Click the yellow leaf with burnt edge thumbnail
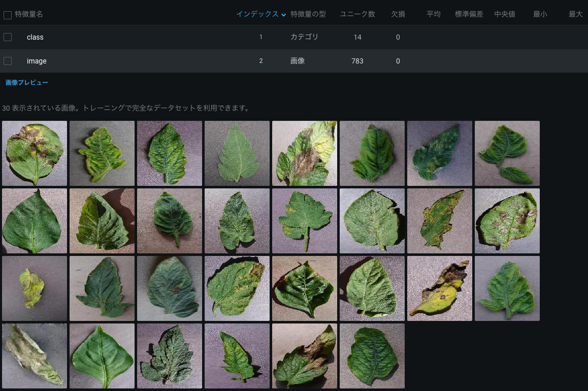588x391 pixels. [440, 288]
